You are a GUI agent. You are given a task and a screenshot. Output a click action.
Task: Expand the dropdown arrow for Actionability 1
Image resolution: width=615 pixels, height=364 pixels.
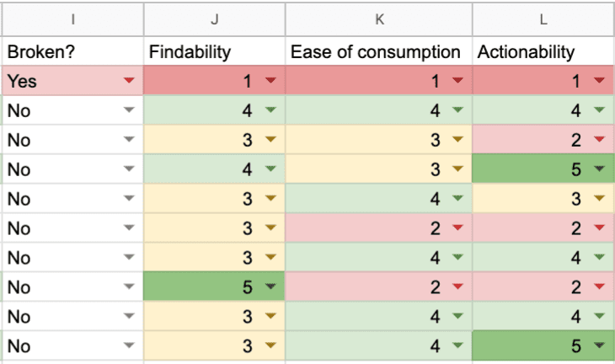click(600, 81)
